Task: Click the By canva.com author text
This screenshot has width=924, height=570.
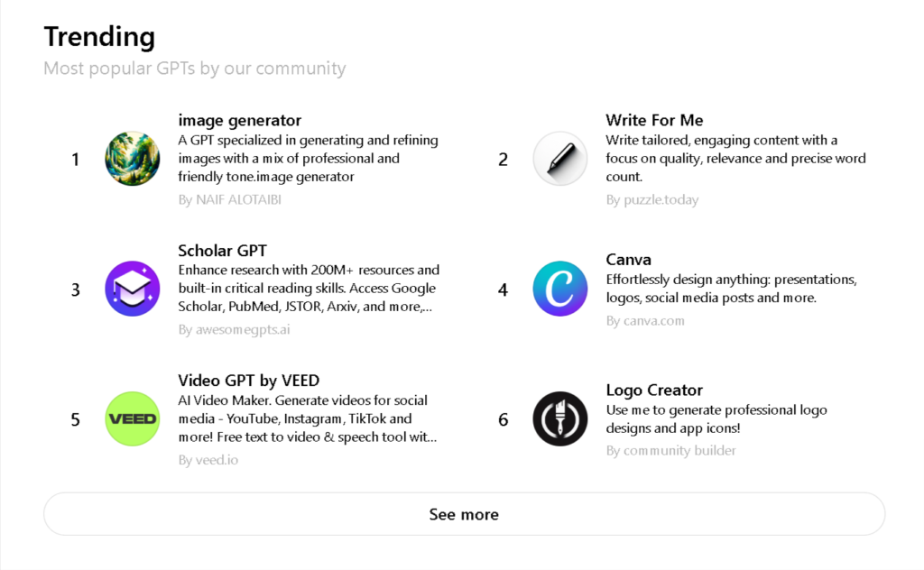Action: (645, 321)
